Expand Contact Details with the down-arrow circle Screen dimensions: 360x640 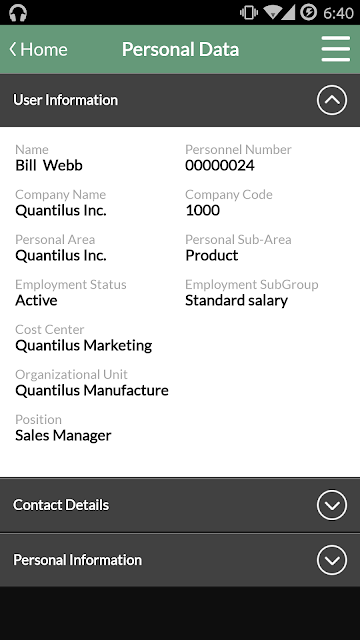click(332, 505)
